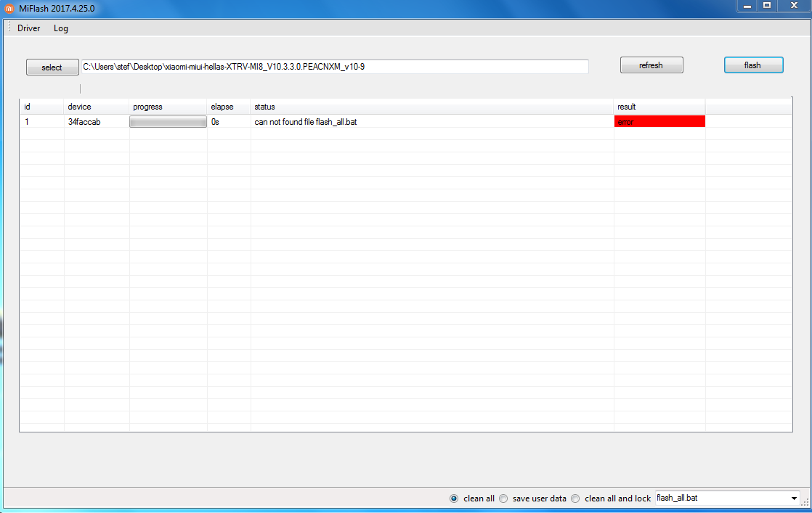
Task: Click the select button to choose ROM folder
Action: point(52,67)
